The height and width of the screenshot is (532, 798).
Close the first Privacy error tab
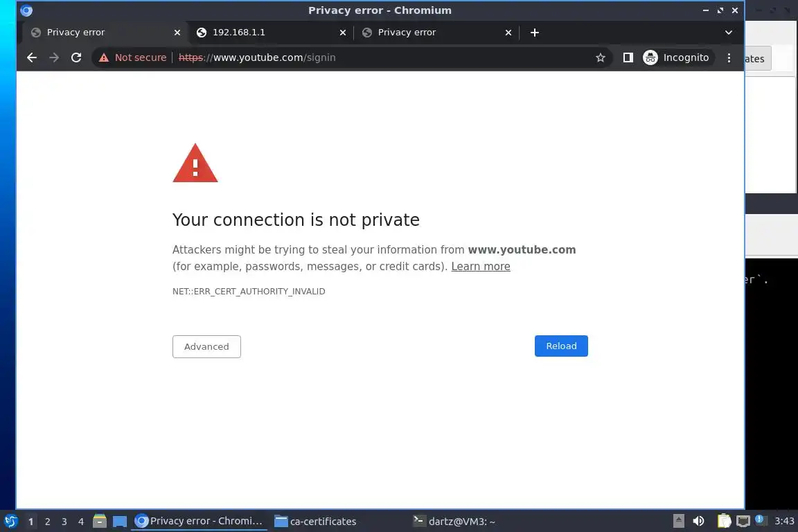tap(177, 33)
